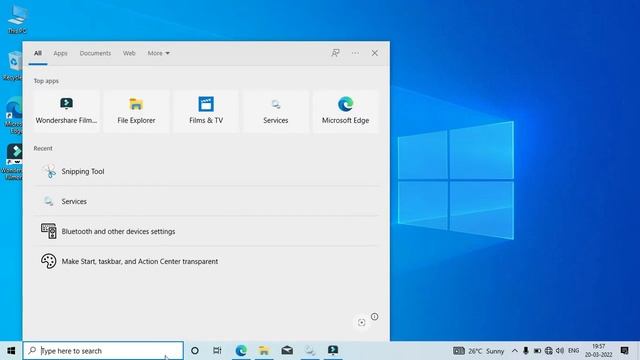Image resolution: width=640 pixels, height=360 pixels.
Task: Select the Recycle Bin desktop icon
Action: click(x=13, y=65)
